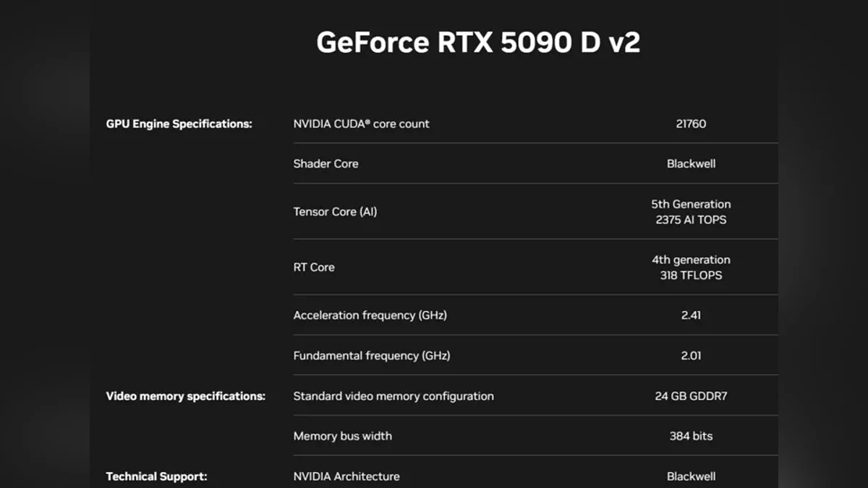Select the 2.41 acceleration frequency value
The image size is (868, 488).
[691, 315]
